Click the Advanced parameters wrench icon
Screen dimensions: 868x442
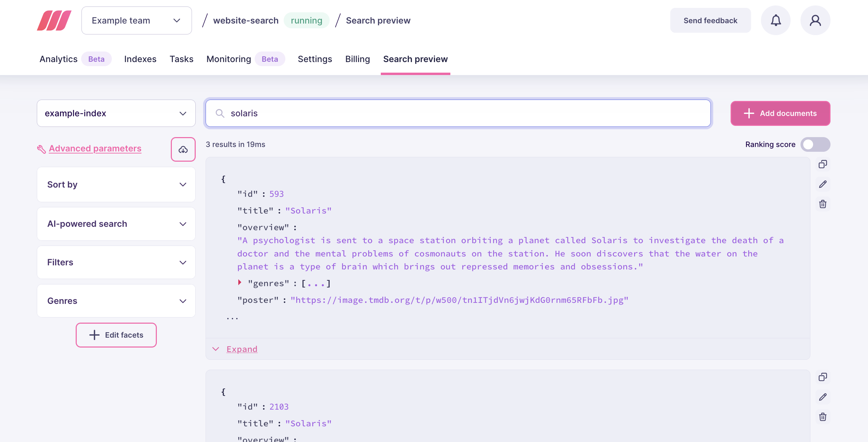pyautogui.click(x=41, y=149)
